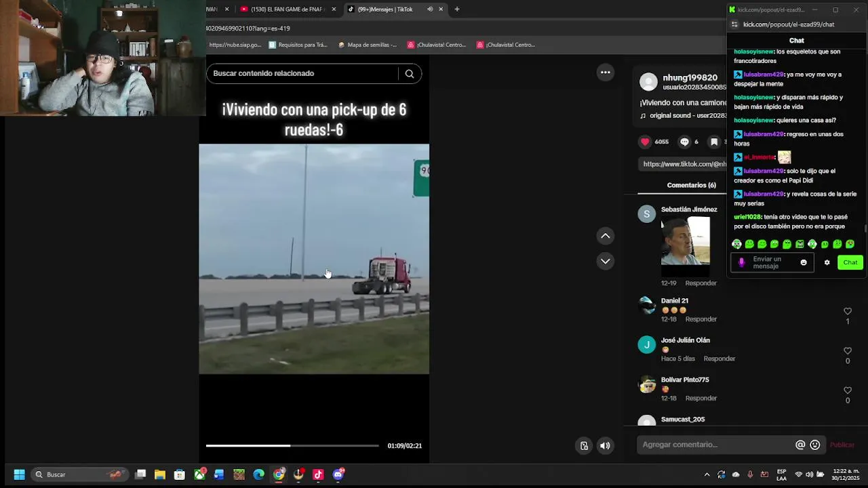Click green Chat send button
Image resolution: width=868 pixels, height=488 pixels.
coord(850,263)
